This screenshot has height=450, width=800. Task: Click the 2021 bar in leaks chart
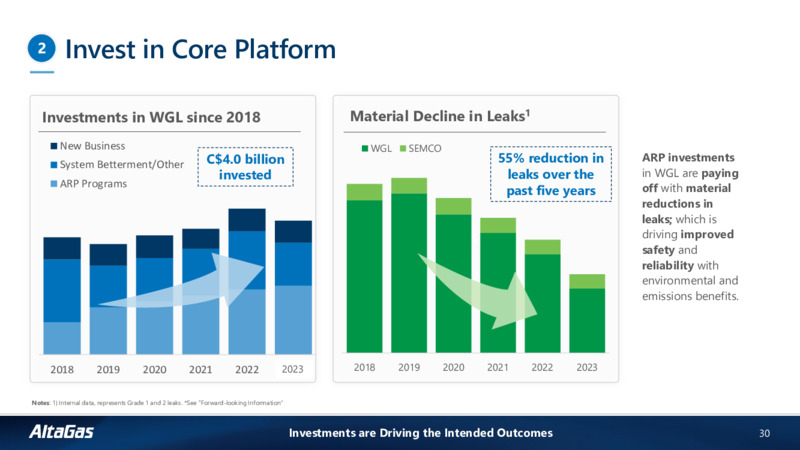(498, 285)
